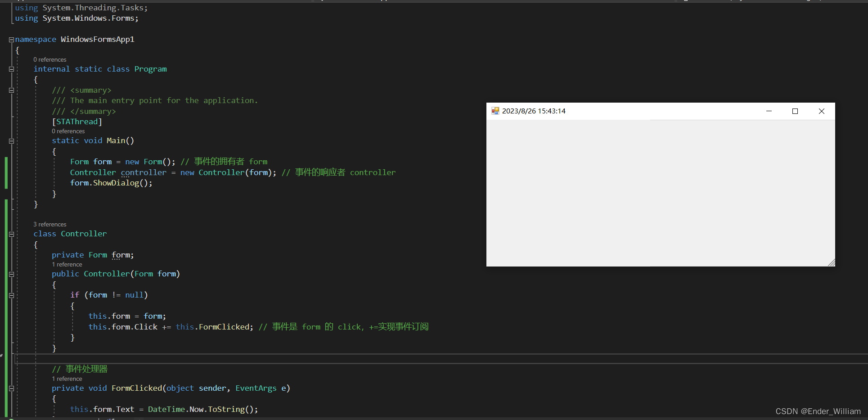868x420 pixels.
Task: Click the form's bottom-right resize grip
Action: [x=831, y=262]
